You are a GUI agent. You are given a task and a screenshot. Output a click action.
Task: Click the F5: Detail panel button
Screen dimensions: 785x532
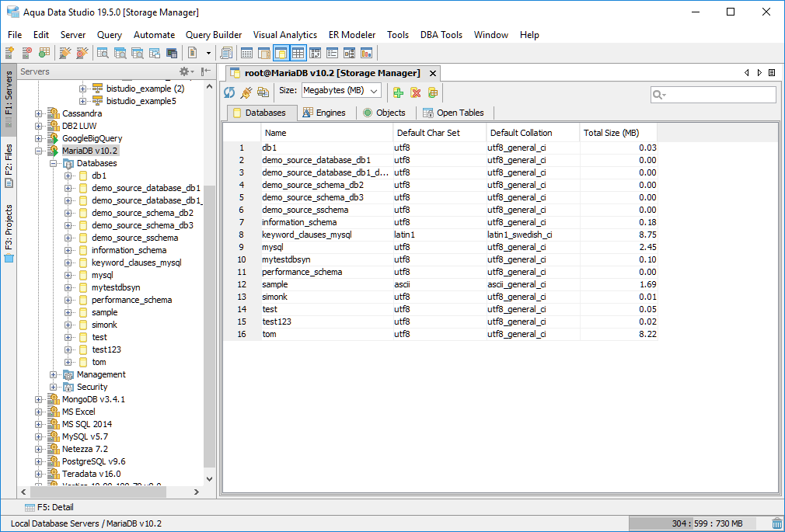(49, 507)
